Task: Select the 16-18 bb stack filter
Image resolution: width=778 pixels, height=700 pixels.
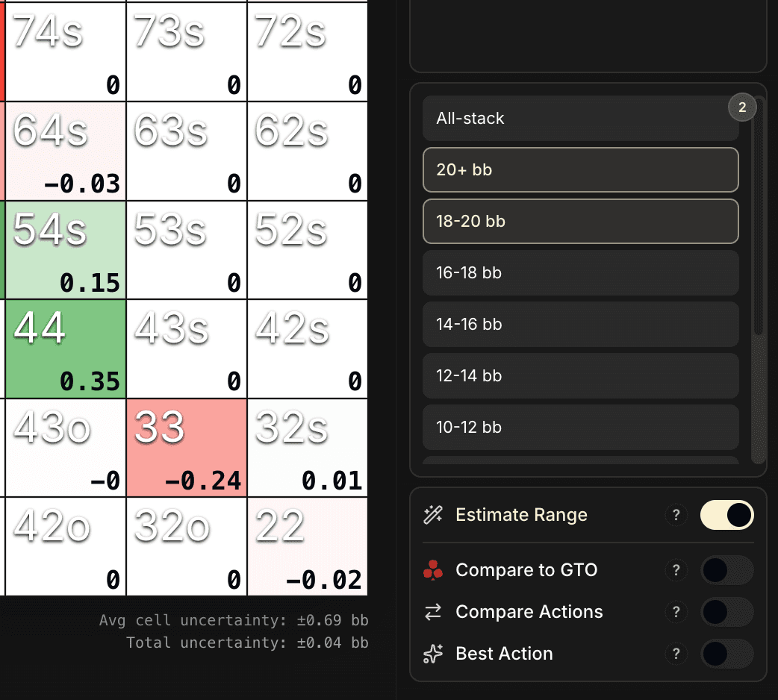Action: coord(581,272)
